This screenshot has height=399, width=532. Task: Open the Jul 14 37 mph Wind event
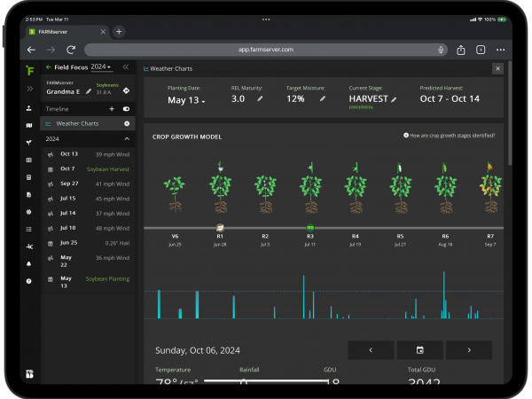(88, 214)
